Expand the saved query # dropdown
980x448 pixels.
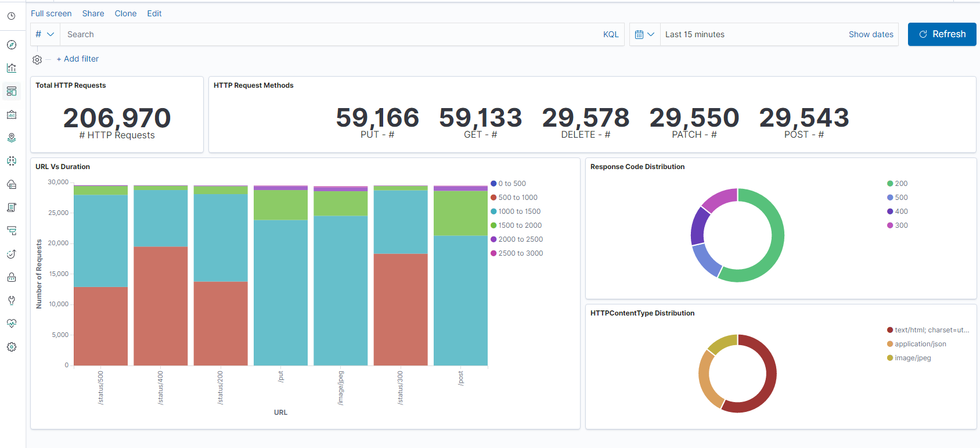[x=45, y=34]
